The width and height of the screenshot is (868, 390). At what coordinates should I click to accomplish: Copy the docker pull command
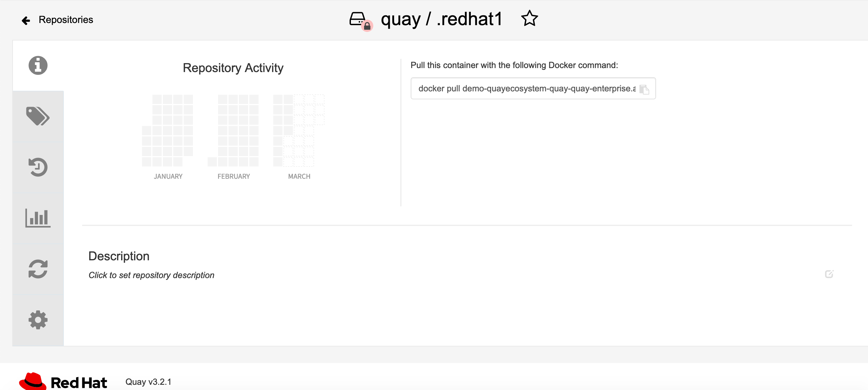tap(644, 89)
